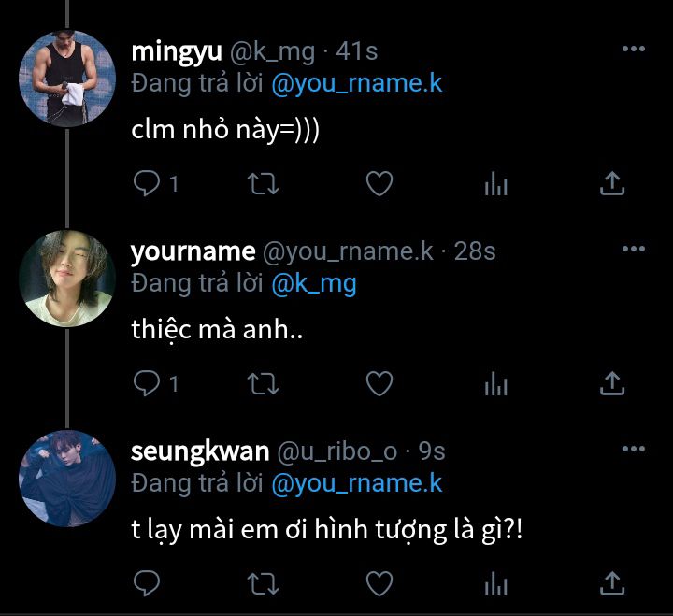Screen dimensions: 673x616
Task: Open more options on mingyu's tweet
Action: pyautogui.click(x=633, y=49)
